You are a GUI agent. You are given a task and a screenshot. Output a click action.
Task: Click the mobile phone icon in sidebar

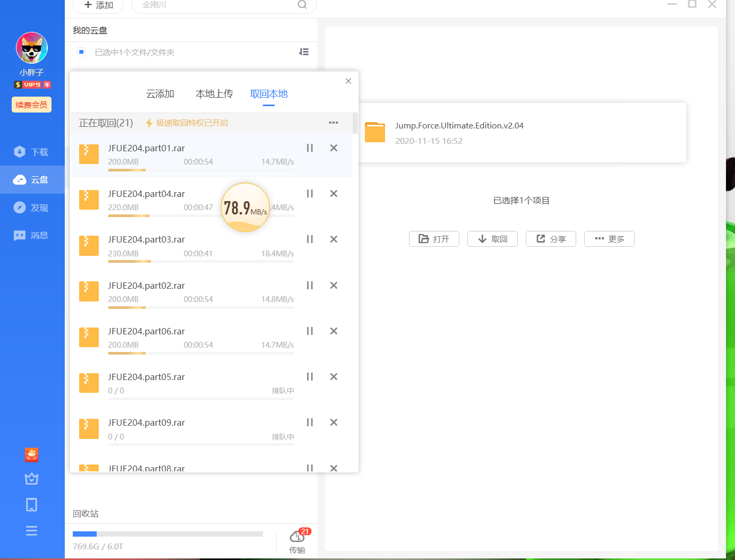click(32, 505)
